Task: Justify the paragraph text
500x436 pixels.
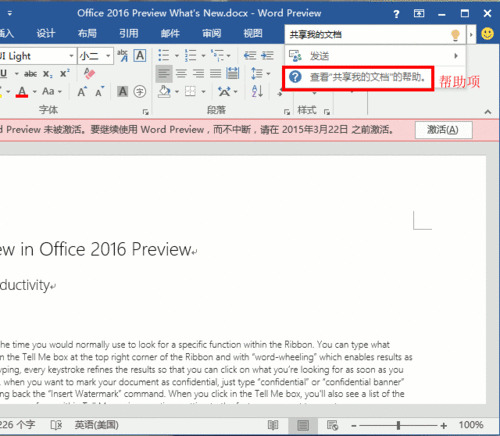Action: (x=215, y=73)
